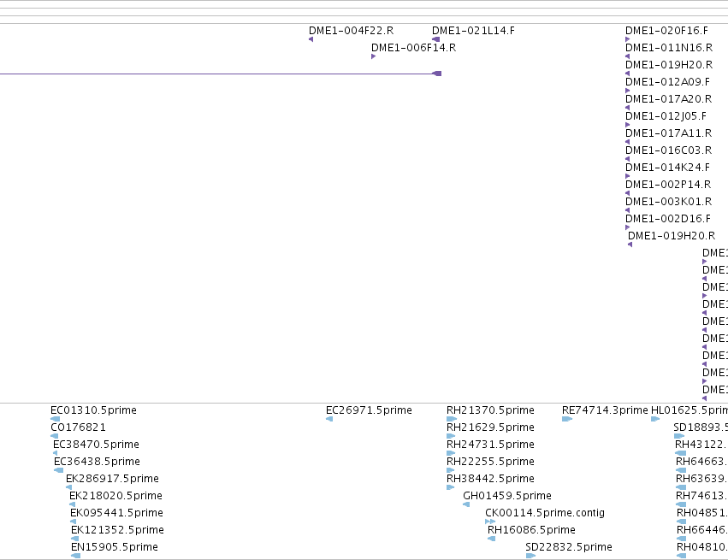Click the double blue arrows under CK00114.5prime.contig
The width and height of the screenshot is (728, 560).
click(x=490, y=522)
